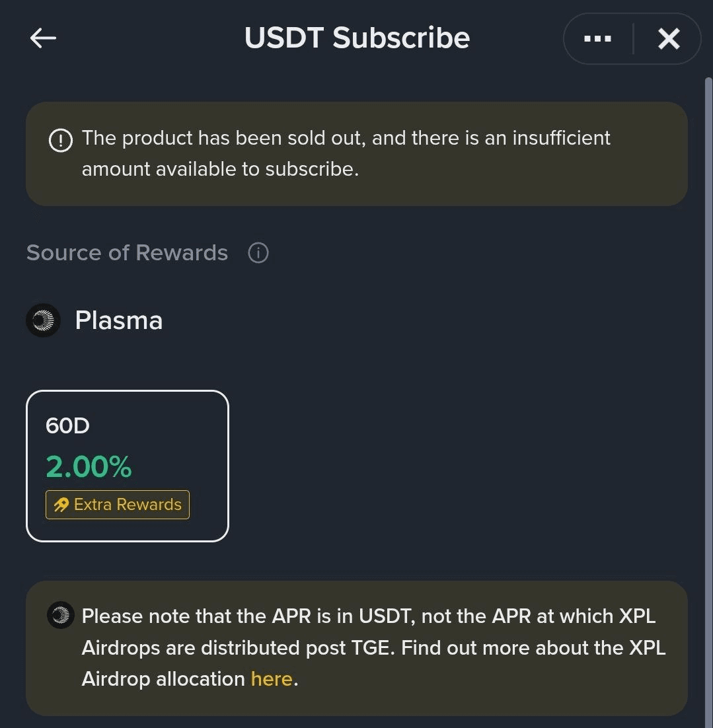This screenshot has height=728, width=713.
Task: Click the rocket icon in Extra Rewards
Action: click(x=61, y=505)
